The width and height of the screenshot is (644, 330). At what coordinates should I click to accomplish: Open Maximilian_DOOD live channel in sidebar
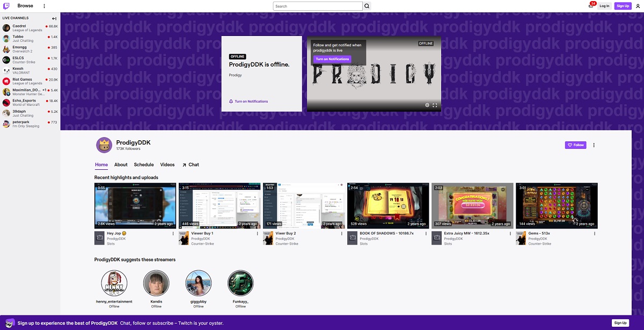coord(30,92)
